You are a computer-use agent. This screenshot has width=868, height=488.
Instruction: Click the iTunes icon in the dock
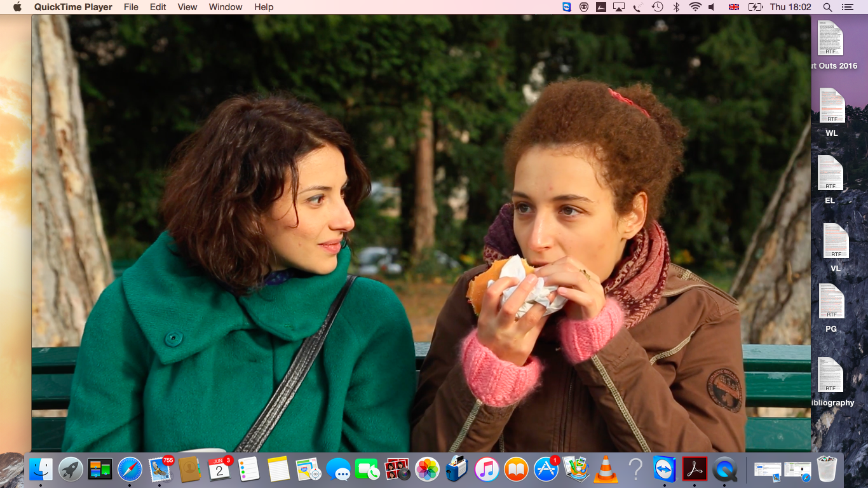487,470
